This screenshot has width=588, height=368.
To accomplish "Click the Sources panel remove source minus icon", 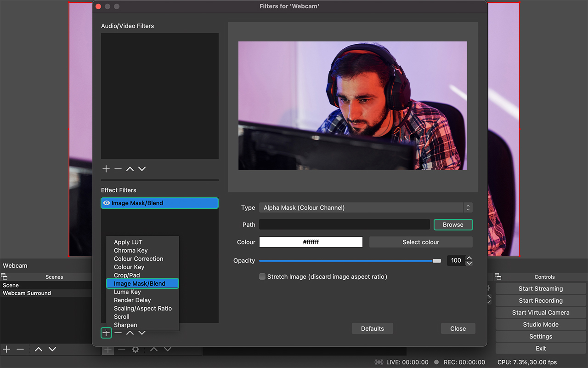I will tap(122, 350).
